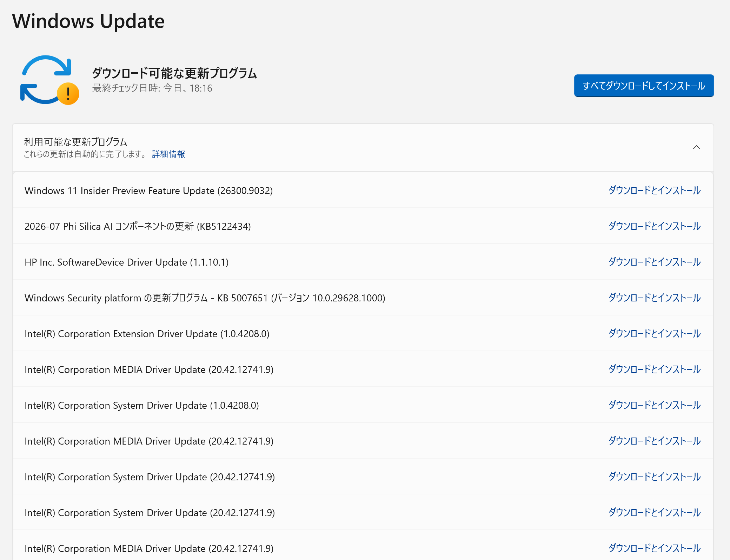
Task: Click the ダウンロード可能な更新プログラム heading
Action: (x=174, y=73)
